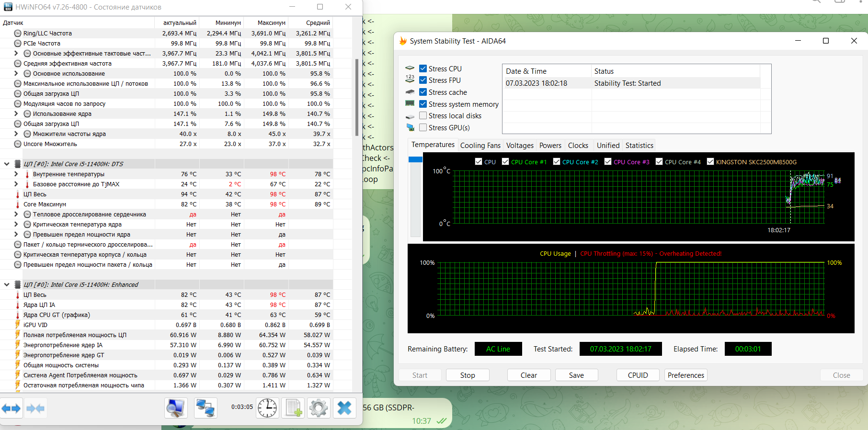Click the chip icon beside Stress cache
The image size is (868, 430).
pyautogui.click(x=410, y=92)
